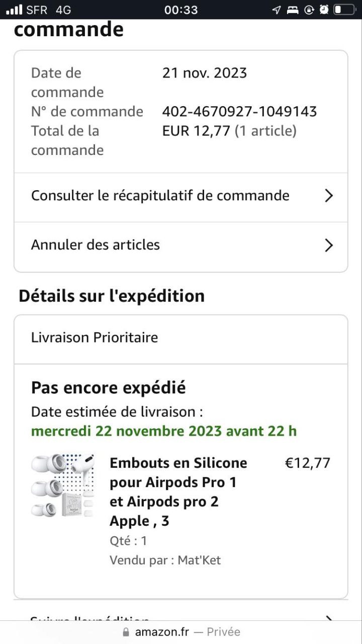The width and height of the screenshot is (362, 644).
Task: Select Annuler des articles
Action: 96,245
